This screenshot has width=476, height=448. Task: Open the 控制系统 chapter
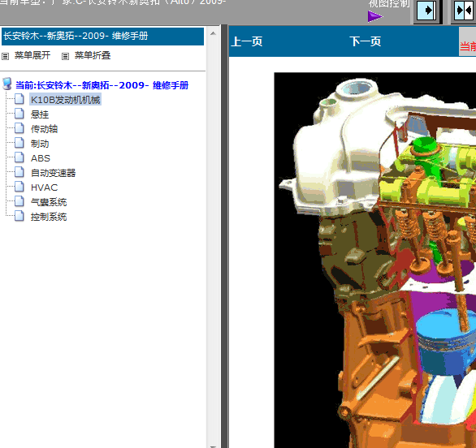49,217
